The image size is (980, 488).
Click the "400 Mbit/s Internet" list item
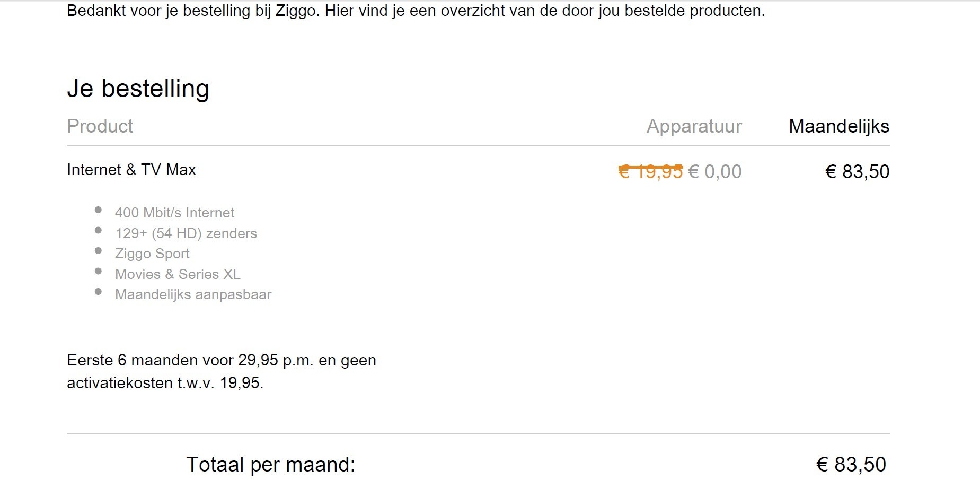pos(174,213)
